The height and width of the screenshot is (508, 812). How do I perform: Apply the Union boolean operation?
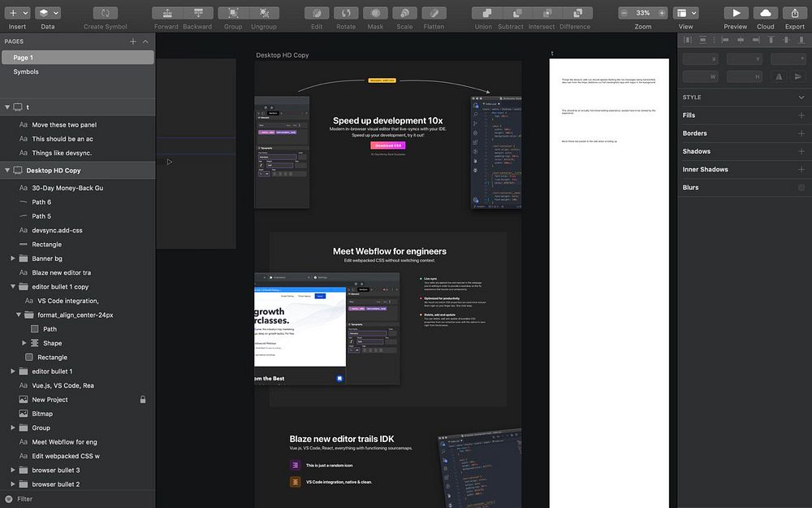pyautogui.click(x=486, y=13)
